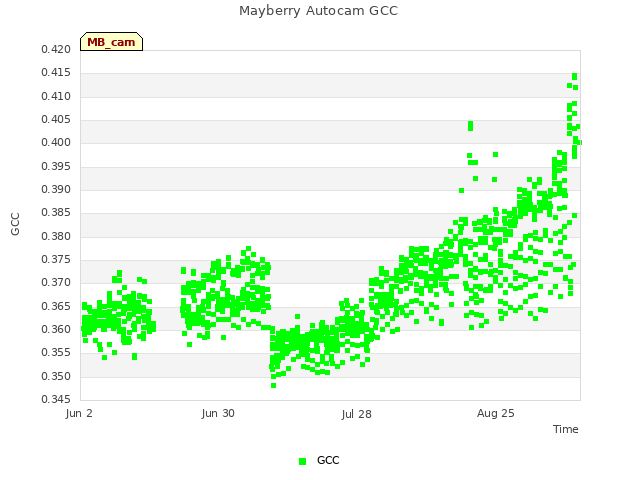The image size is (640, 480).
Task: Click the Jun 30 x-axis label
Action: click(218, 413)
